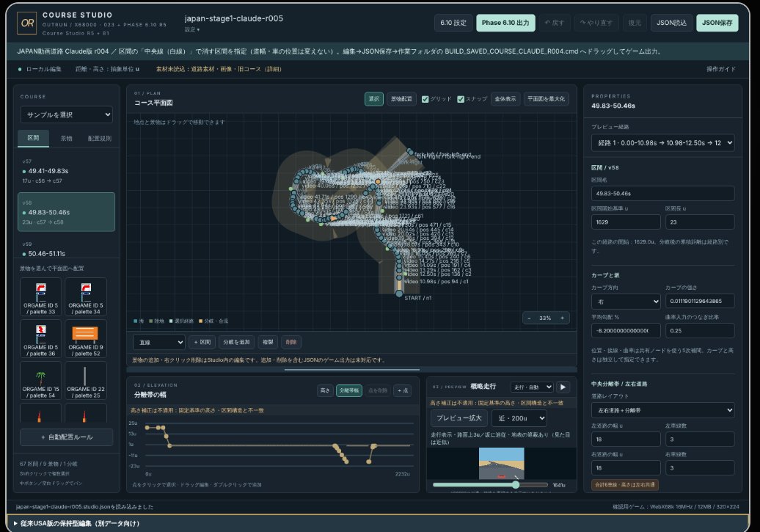Click the panel divider scrollbar below the plan
Viewport: 760px width, 532px height.
[x=352, y=370]
